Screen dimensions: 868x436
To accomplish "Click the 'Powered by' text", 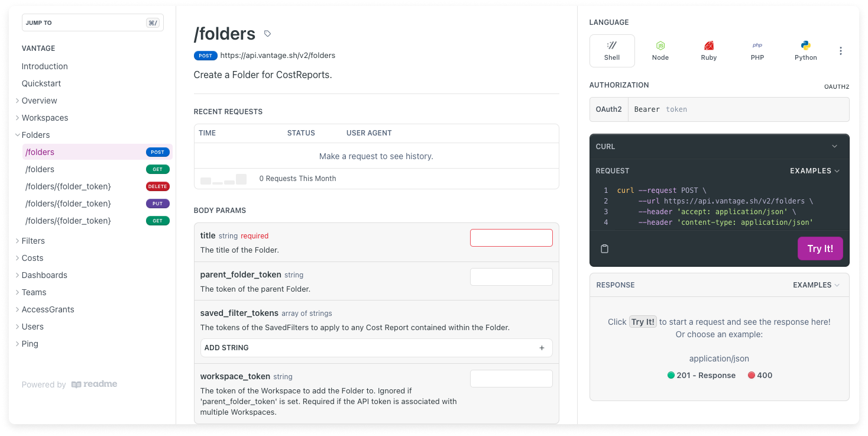I will pyautogui.click(x=44, y=385).
